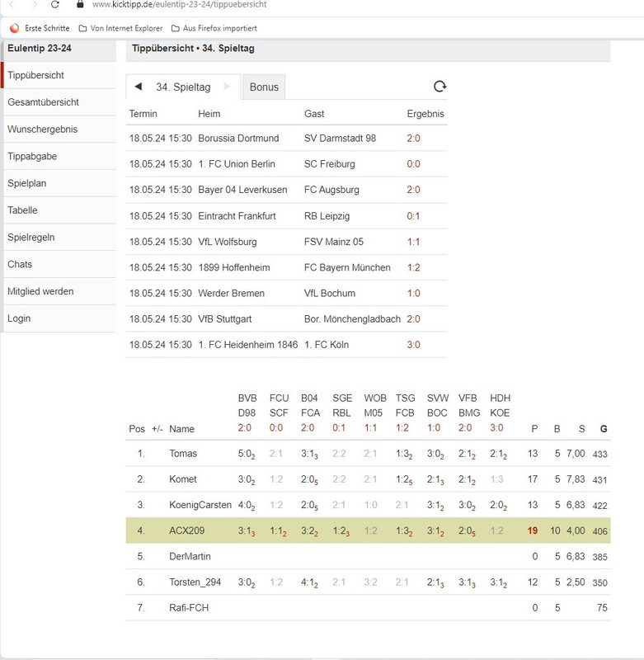Click Bayer 04 Leverkusen home team

click(x=242, y=190)
